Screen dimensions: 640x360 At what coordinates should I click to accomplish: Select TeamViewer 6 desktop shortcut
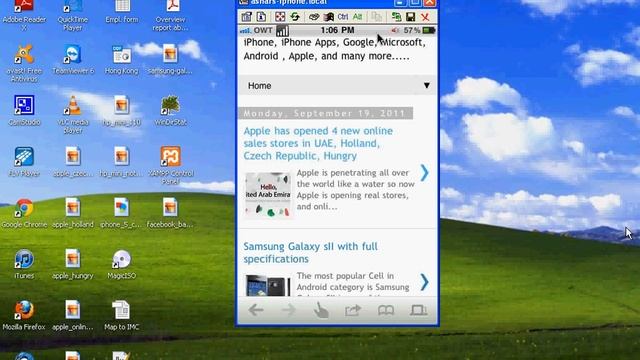[x=73, y=60]
